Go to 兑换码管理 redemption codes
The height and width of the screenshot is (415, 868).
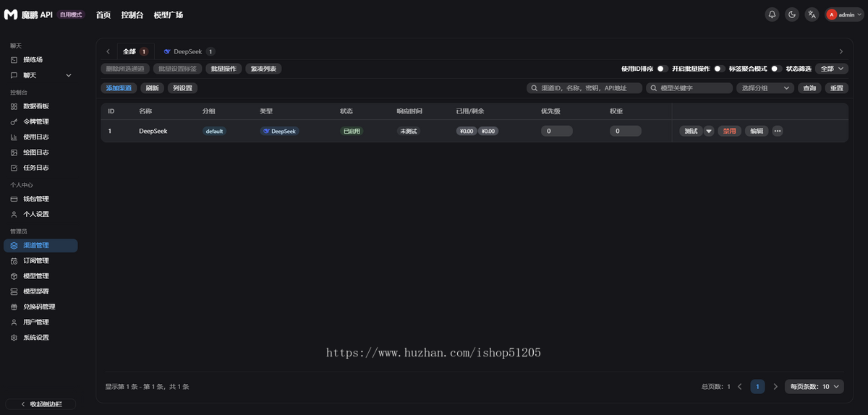click(x=41, y=307)
